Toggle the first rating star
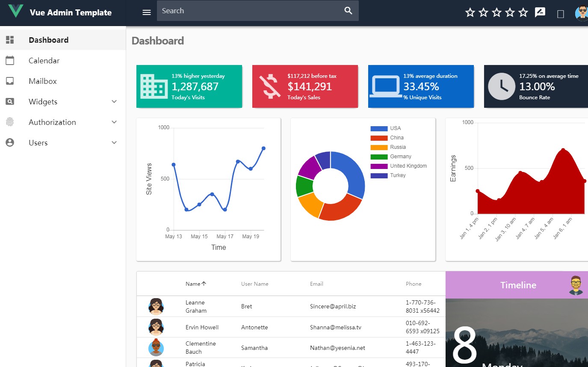The image size is (588, 367). point(470,12)
